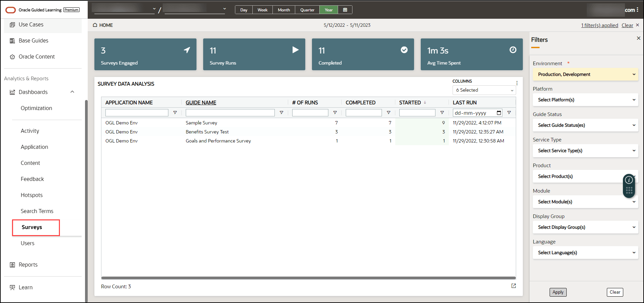Switch date range to Month
Viewport: 644px width, 303px height.
(284, 10)
